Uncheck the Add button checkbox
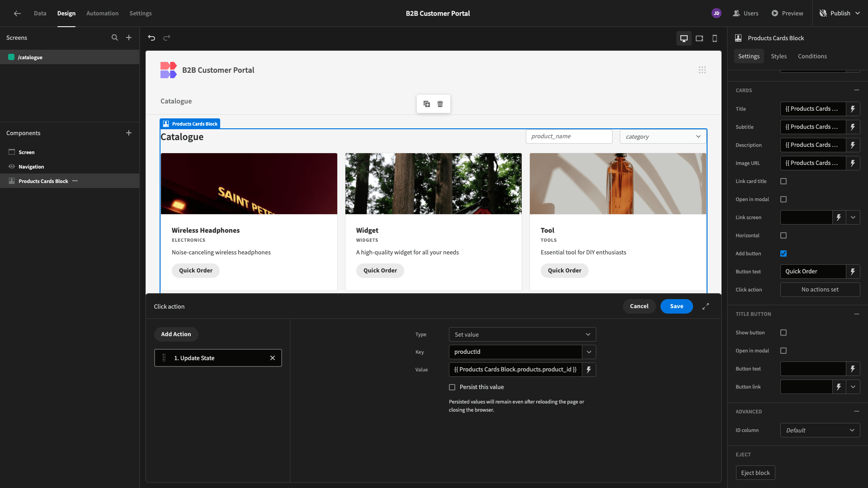 tap(783, 253)
